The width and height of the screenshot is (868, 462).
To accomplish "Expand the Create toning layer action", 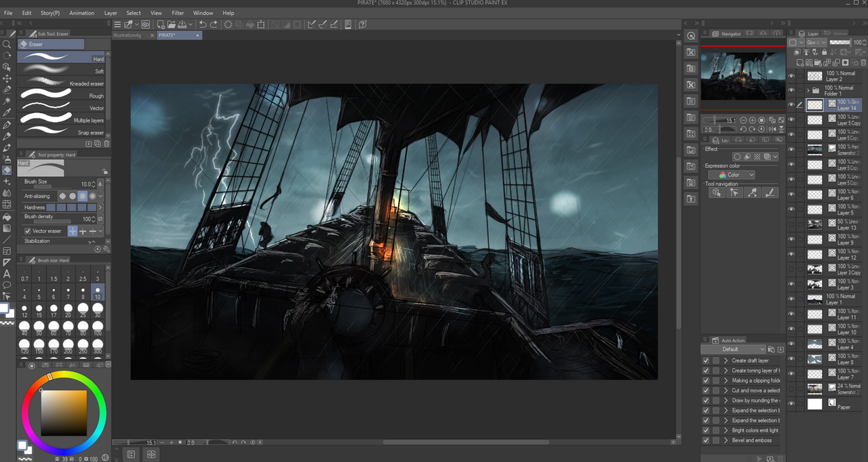I will [x=726, y=371].
